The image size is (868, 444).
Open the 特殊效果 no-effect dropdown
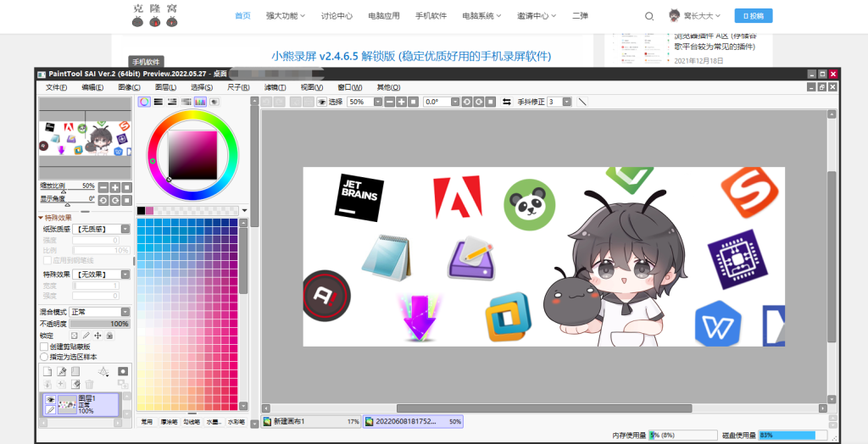pos(103,274)
